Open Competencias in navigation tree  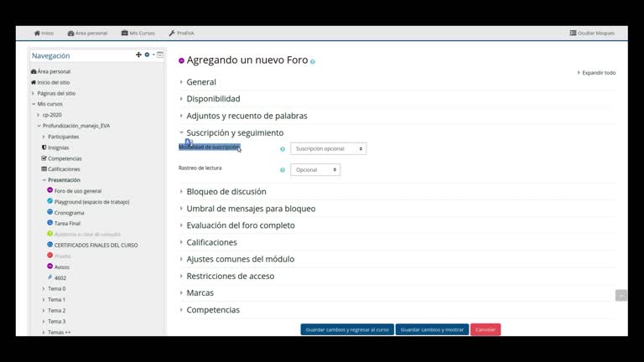65,158
